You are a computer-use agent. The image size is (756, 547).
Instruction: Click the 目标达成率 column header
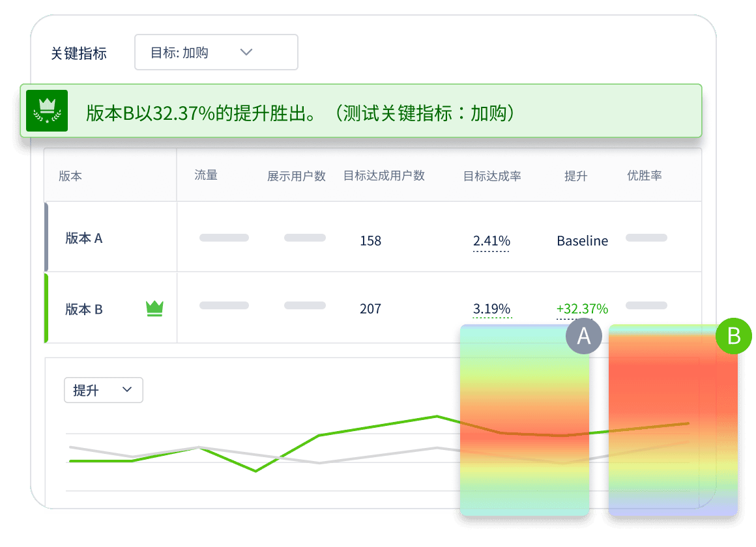pos(492,176)
